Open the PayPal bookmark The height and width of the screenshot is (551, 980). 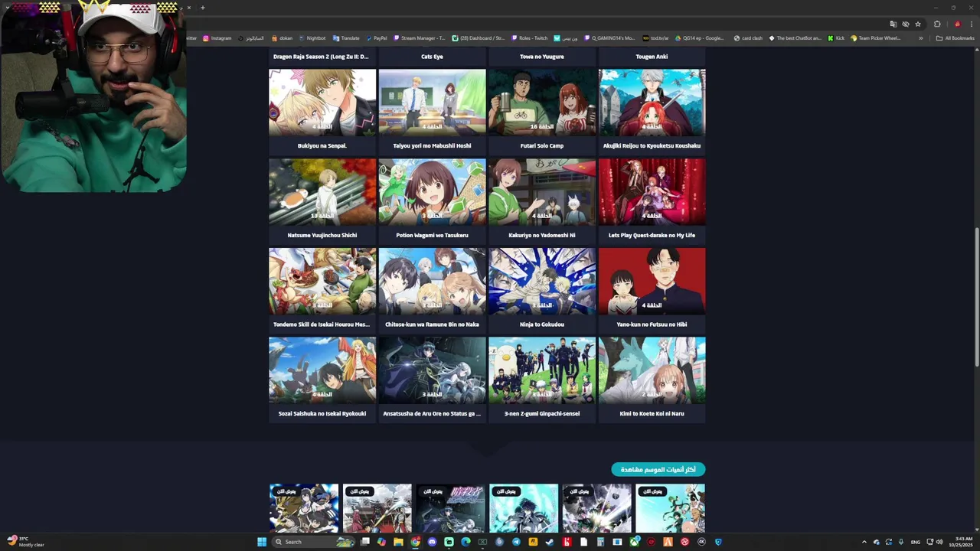tap(376, 37)
